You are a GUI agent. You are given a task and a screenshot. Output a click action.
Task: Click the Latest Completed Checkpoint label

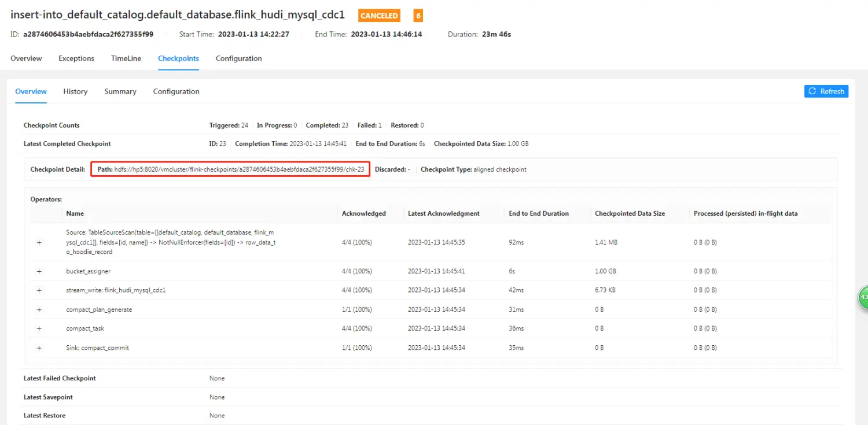tap(67, 143)
